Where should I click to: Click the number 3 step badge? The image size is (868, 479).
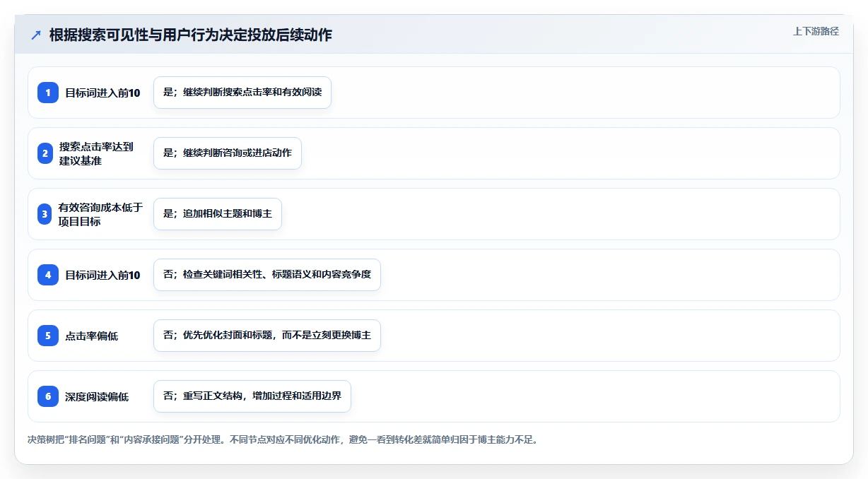pyautogui.click(x=45, y=214)
